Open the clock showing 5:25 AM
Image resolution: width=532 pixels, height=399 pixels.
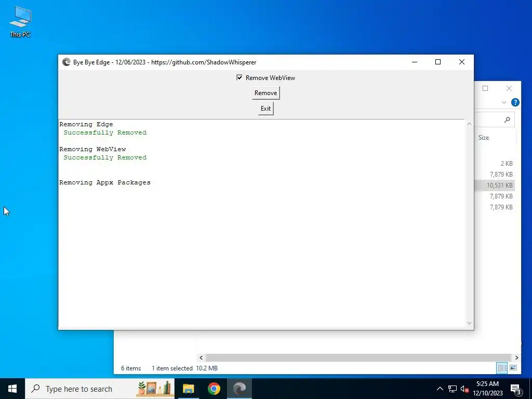point(487,389)
